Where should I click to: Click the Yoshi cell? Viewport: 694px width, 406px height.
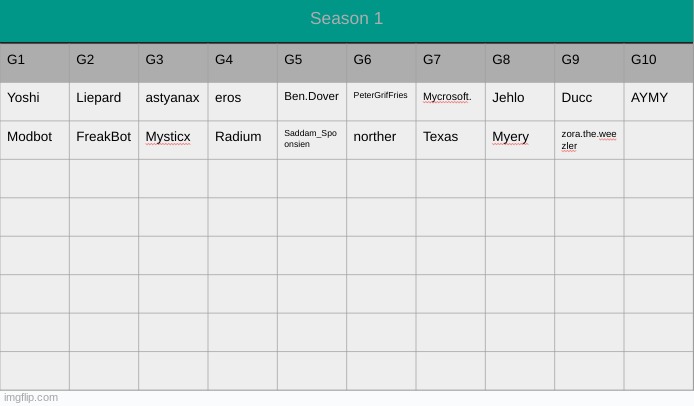tap(35, 99)
